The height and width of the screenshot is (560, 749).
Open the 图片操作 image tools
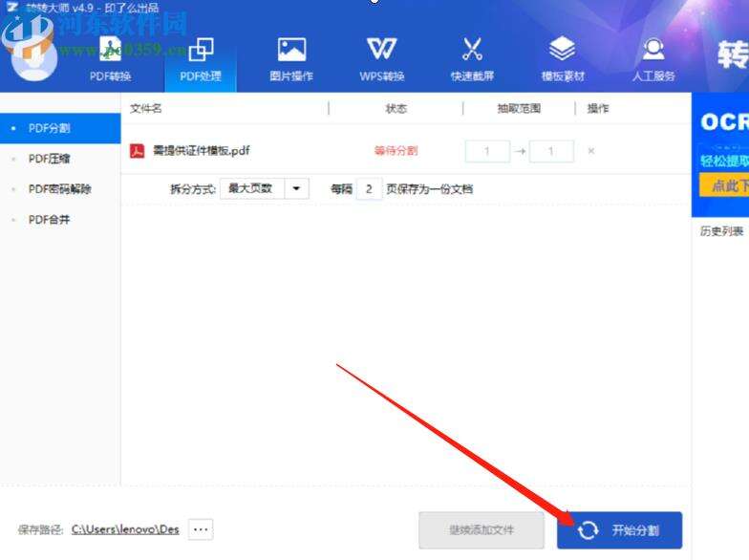[x=291, y=58]
